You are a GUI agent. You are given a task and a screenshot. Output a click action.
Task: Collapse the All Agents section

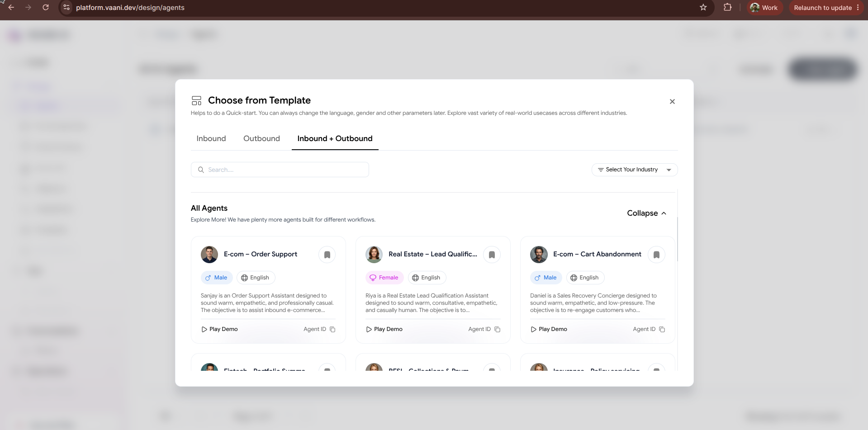(647, 213)
